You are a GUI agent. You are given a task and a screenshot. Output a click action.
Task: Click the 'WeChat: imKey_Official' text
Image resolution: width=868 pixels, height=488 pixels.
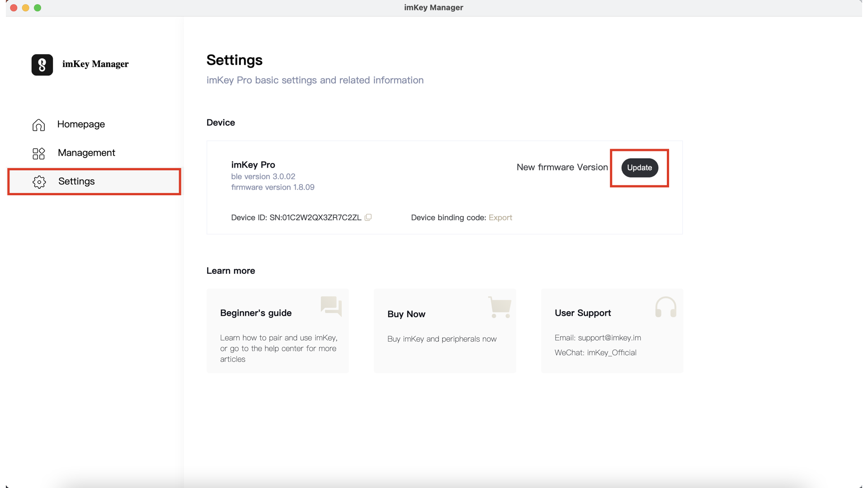[x=595, y=352]
